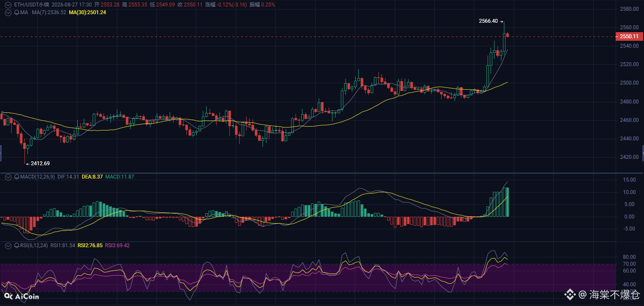Select the DEA:8.37 readout

tap(92, 177)
